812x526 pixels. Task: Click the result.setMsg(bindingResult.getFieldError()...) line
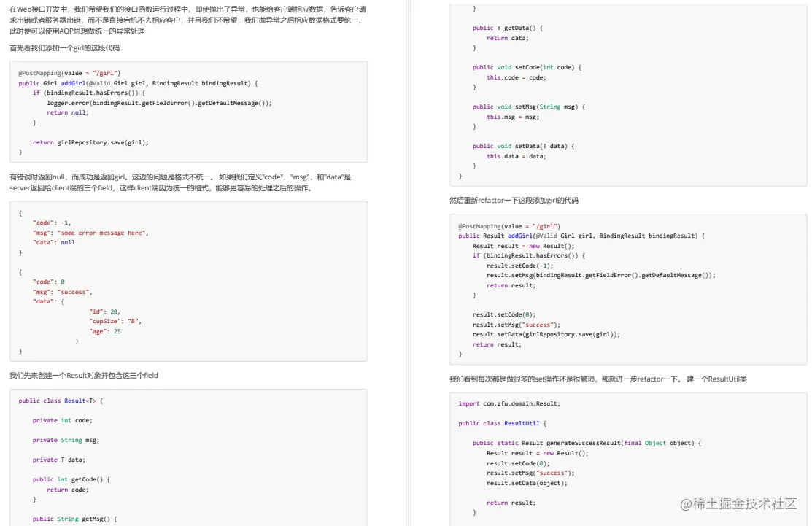tap(600, 276)
